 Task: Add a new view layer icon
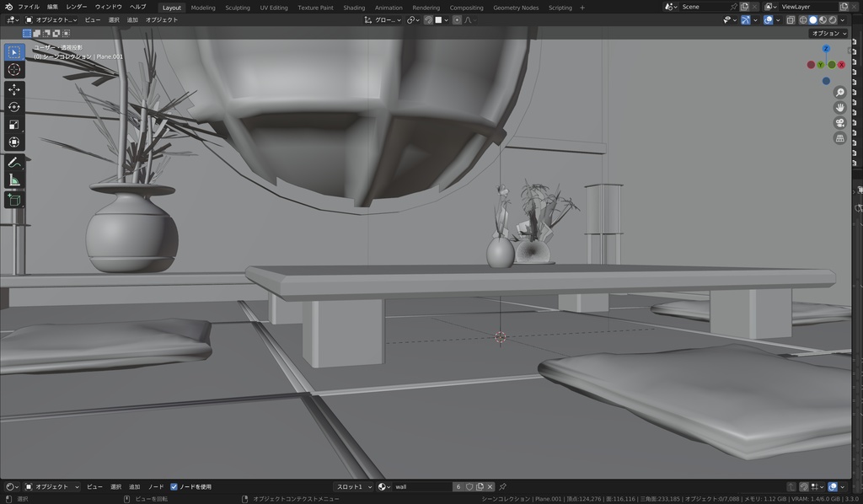[844, 7]
